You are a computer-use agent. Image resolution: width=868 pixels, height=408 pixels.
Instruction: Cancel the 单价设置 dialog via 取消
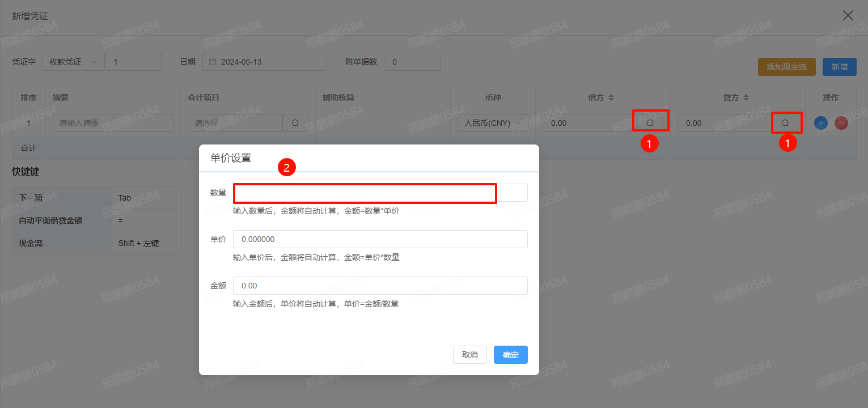pos(469,355)
